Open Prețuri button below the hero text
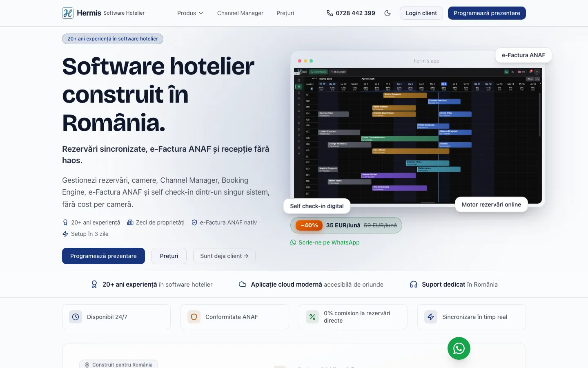588x368 pixels. pos(169,256)
